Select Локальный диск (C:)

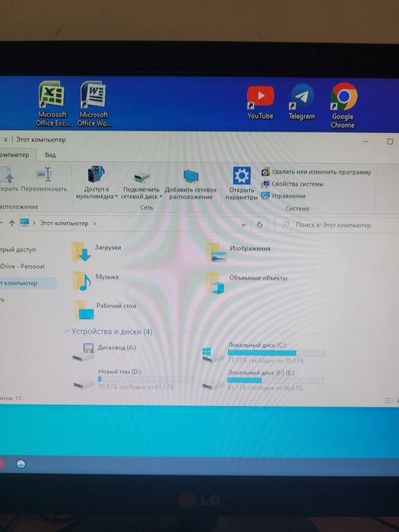point(263,354)
